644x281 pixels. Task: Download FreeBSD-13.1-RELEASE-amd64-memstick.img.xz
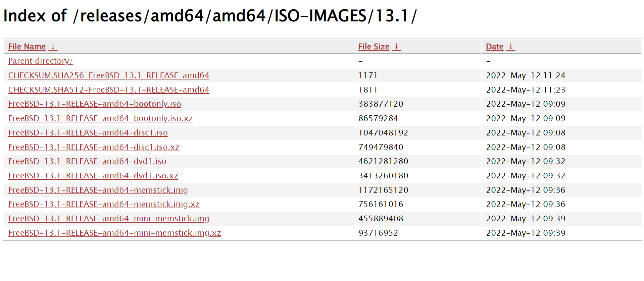click(104, 204)
